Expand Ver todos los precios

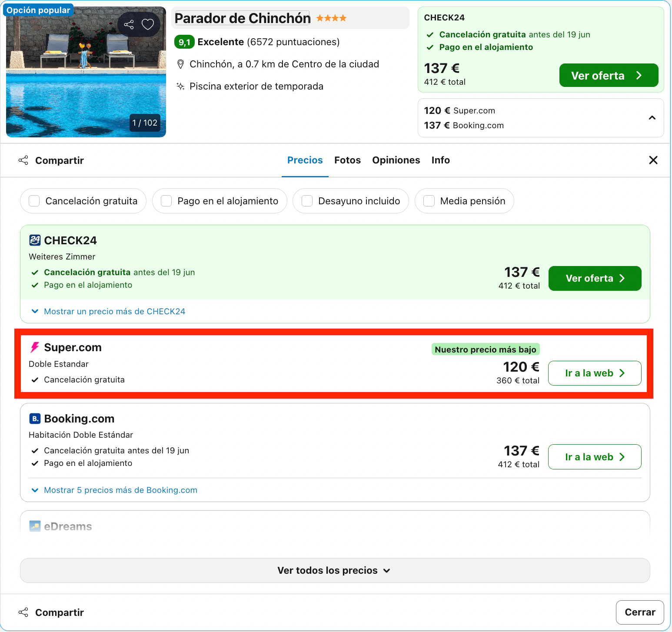tap(335, 570)
